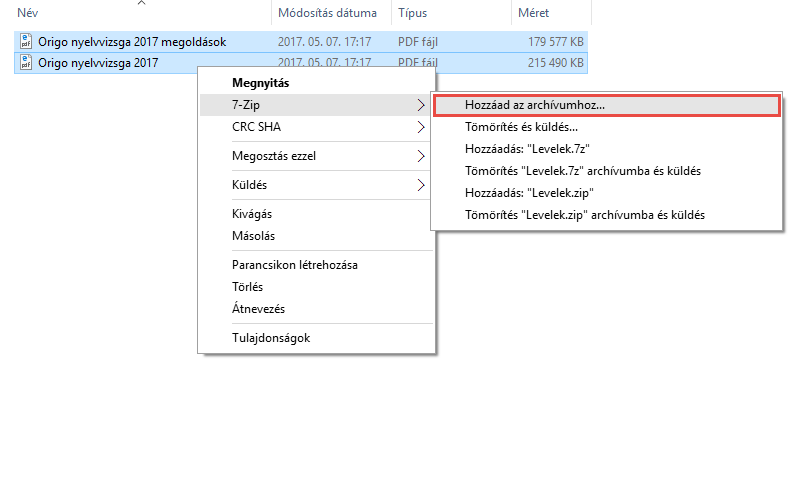This screenshot has width=808, height=477.
Task: Select Parancsikon létrehozása menu item
Action: click(316, 265)
